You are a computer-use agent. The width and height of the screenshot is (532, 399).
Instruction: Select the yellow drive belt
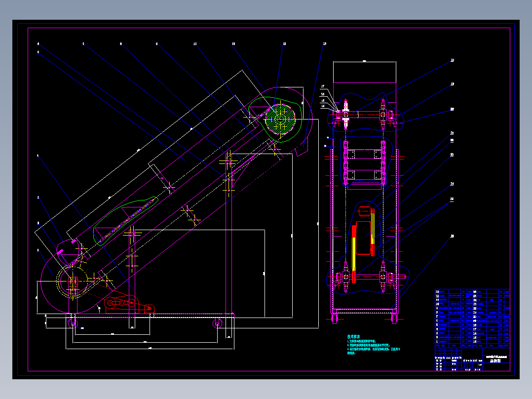[x=353, y=254]
